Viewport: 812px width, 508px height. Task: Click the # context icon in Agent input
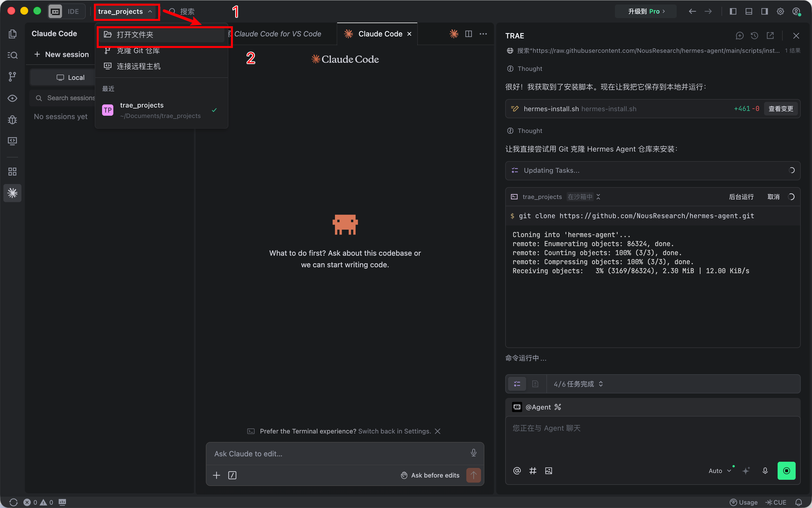[533, 471]
